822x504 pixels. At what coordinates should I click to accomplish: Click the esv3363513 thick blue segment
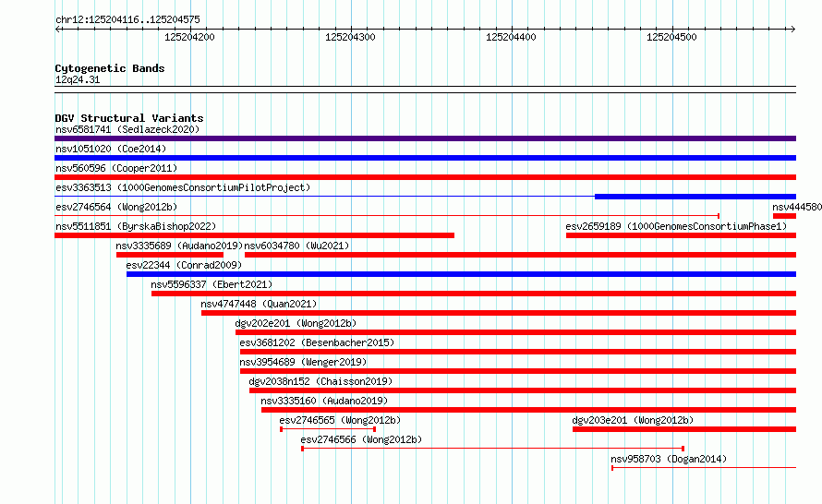695,197
